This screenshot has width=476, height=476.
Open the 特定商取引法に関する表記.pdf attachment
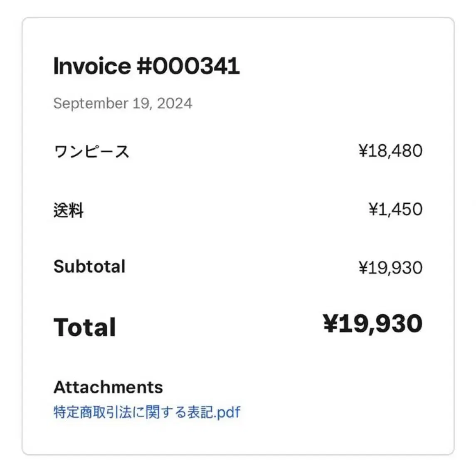pyautogui.click(x=147, y=412)
